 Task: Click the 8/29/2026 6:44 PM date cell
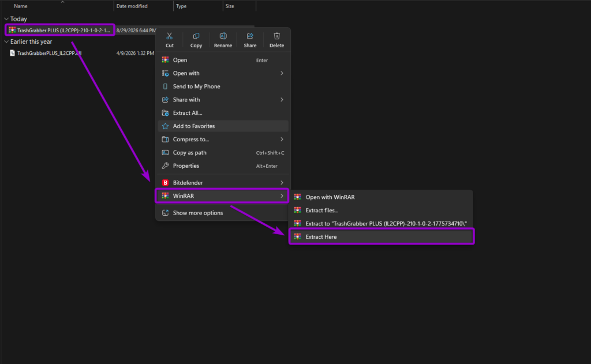tap(136, 30)
